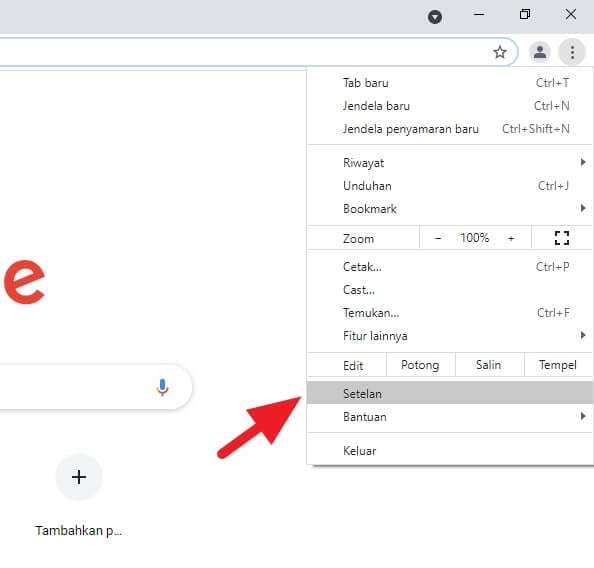Select Jendela baru menu item

coord(450,106)
